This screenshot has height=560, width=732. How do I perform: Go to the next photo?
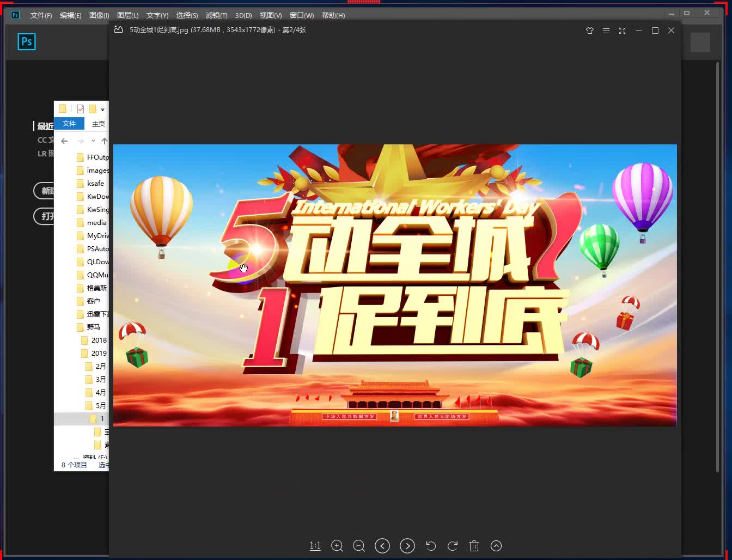click(407, 546)
